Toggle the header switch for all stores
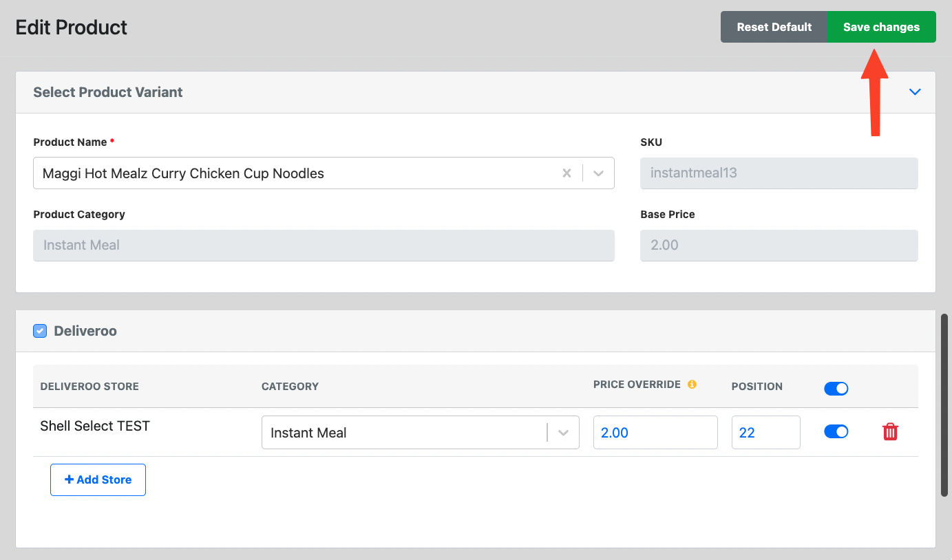Viewport: 952px width, 560px height. click(836, 389)
